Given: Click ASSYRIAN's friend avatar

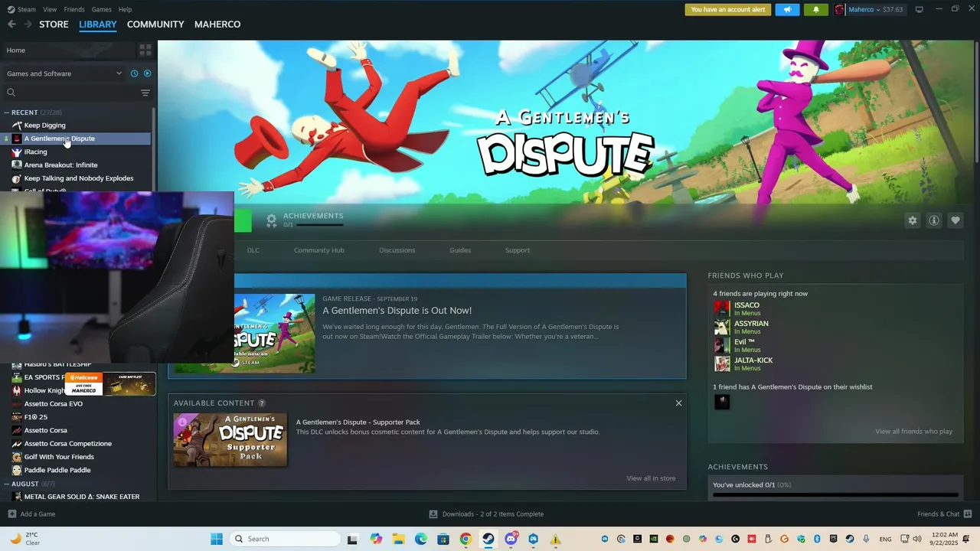Looking at the screenshot, I should click(x=722, y=327).
